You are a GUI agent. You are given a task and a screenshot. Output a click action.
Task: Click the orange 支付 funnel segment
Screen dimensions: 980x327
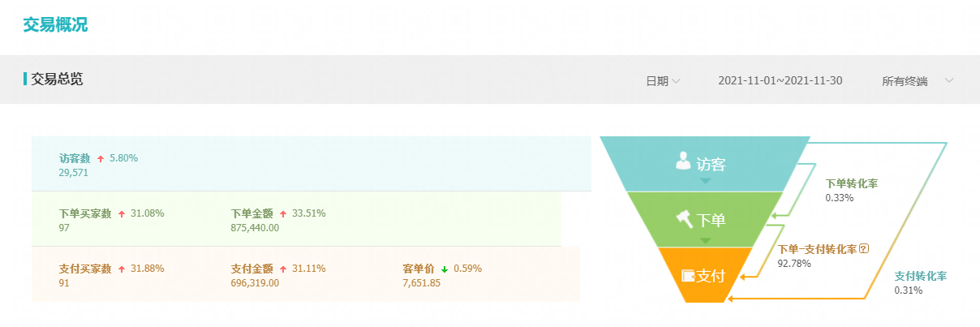703,276
